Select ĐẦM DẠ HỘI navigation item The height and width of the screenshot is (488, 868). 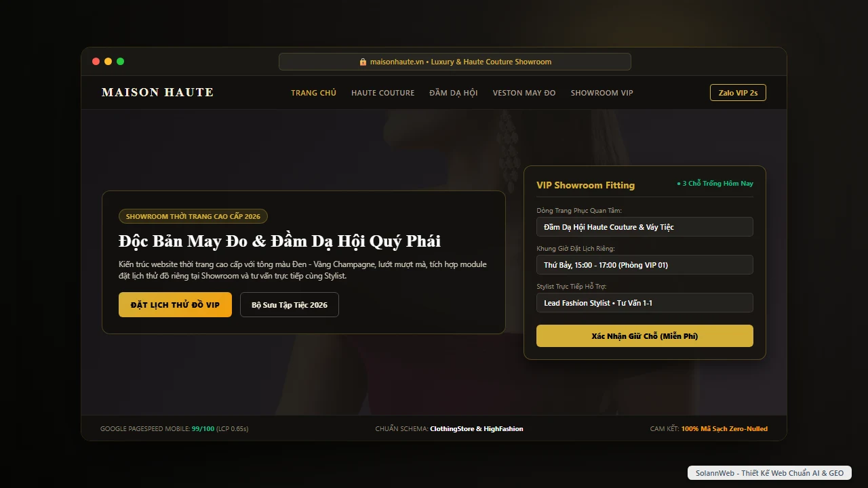coord(453,93)
